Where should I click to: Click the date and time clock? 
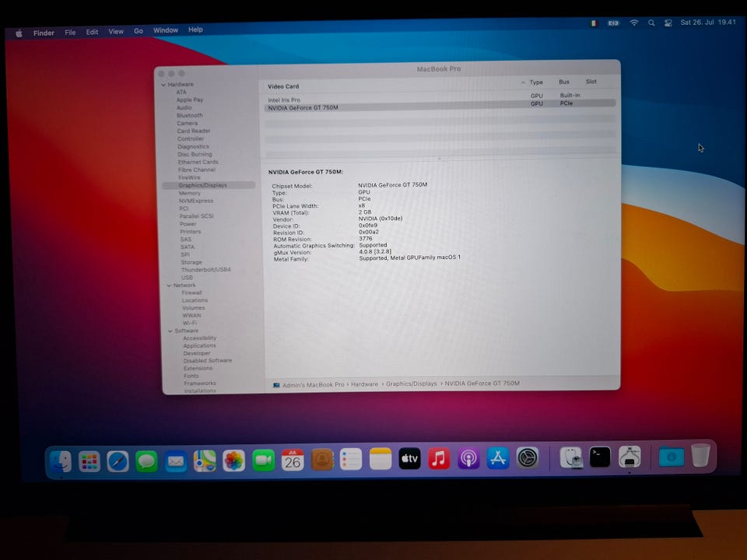point(708,22)
